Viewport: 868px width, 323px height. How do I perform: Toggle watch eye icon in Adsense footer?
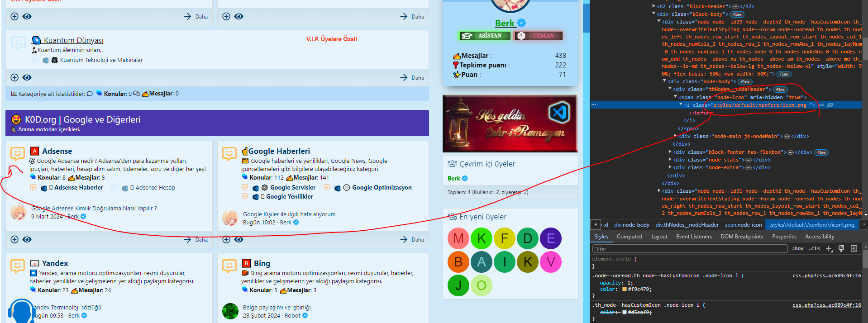27,239
